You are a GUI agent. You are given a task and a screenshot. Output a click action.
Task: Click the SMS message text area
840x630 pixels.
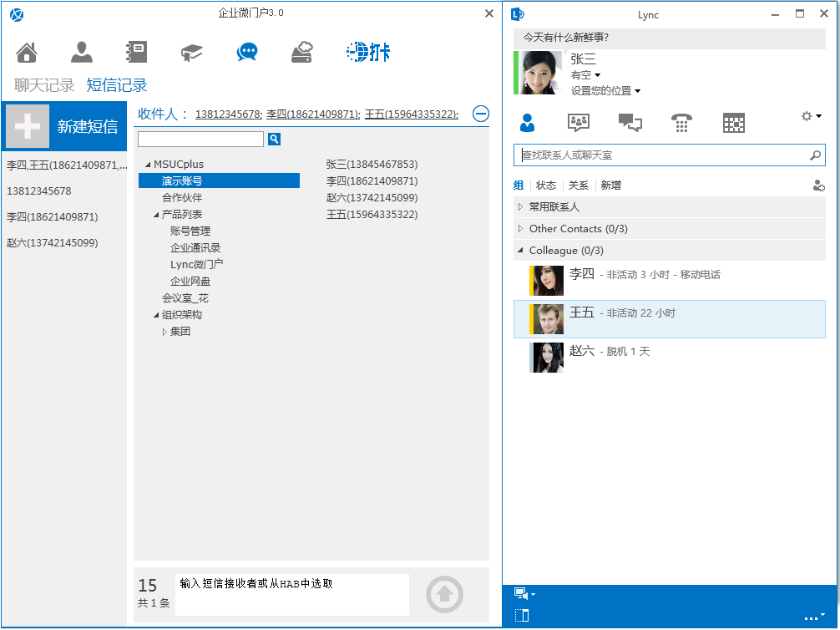pyautogui.click(x=292, y=595)
